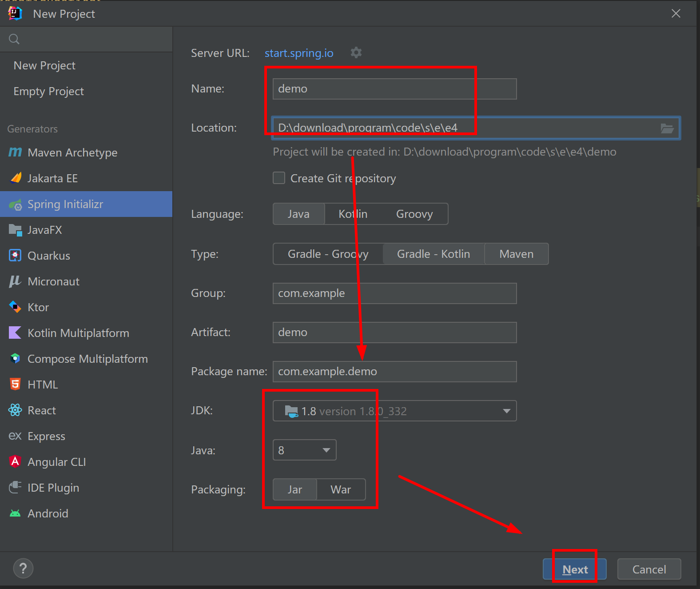Viewport: 700px width, 589px height.
Task: Open Server URL settings gear
Action: click(356, 52)
